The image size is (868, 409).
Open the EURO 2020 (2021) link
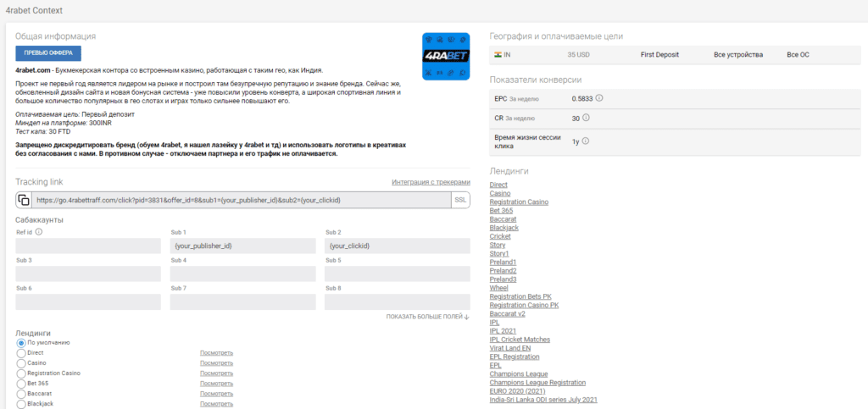tap(518, 391)
